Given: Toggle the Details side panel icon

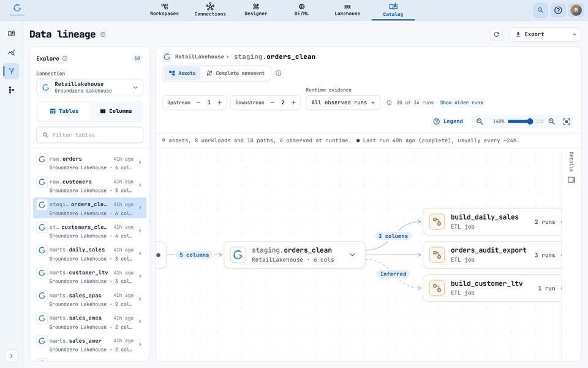Looking at the screenshot, I should 571,180.
